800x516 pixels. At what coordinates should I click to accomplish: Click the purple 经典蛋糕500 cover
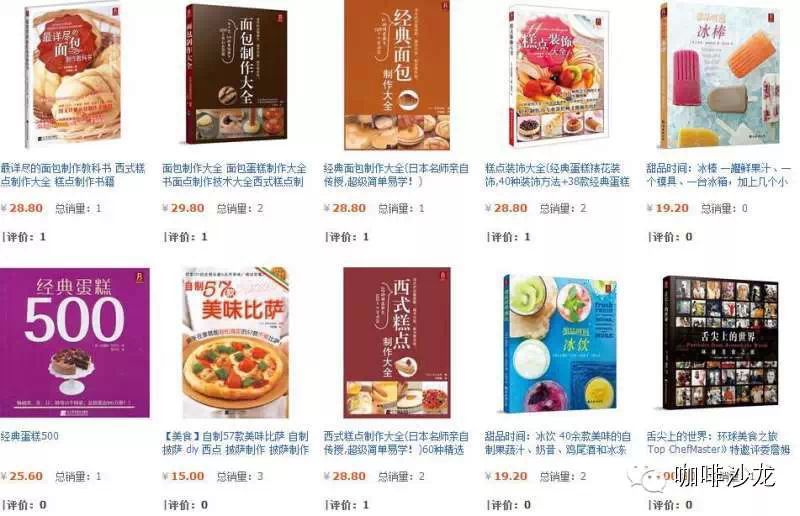pyautogui.click(x=75, y=342)
